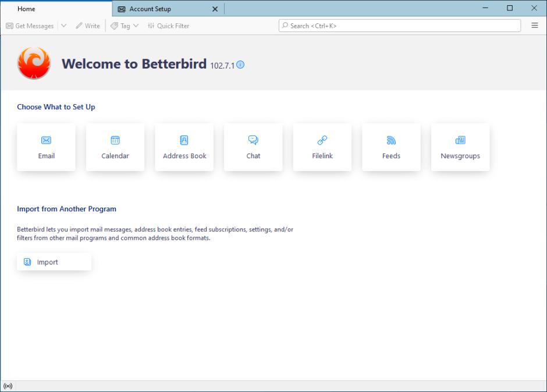Expand the Get Messages dropdown arrow
Screen dimensions: 547x392
pos(64,26)
